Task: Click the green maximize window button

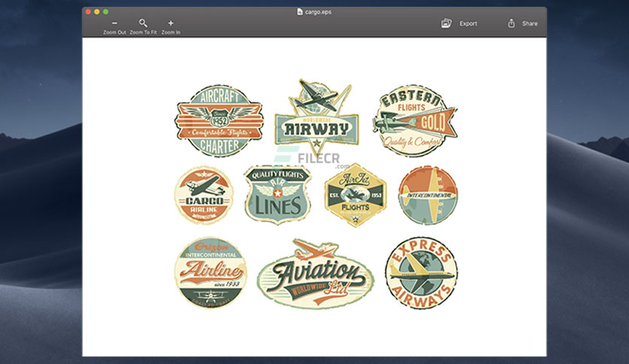Action: point(105,11)
